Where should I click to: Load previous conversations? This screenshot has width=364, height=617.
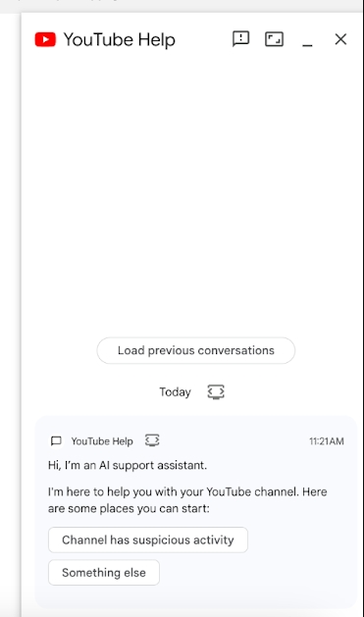pos(196,350)
